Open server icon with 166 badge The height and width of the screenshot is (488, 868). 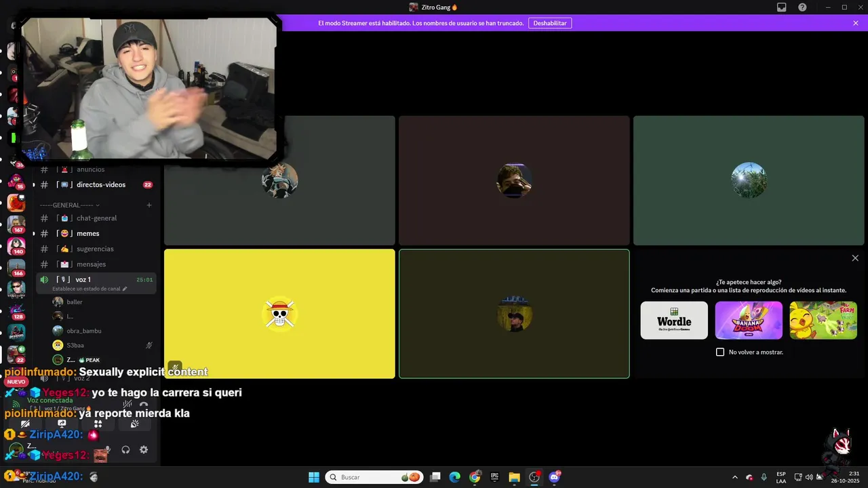[16, 267]
